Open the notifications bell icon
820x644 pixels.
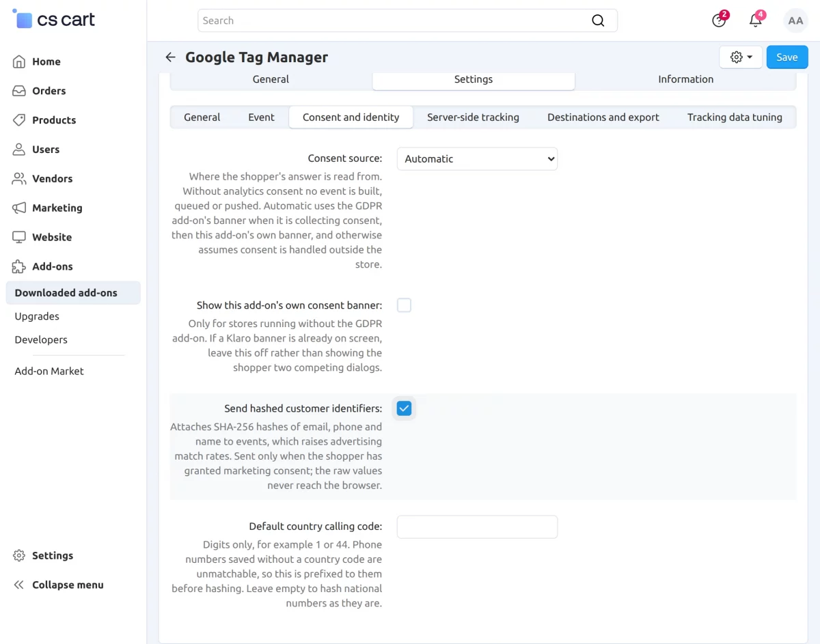tap(756, 20)
